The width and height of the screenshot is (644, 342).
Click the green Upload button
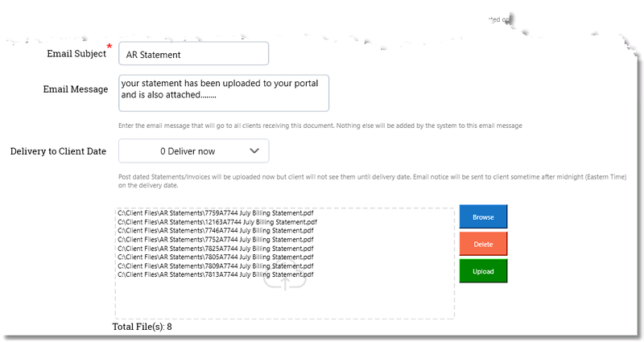click(483, 271)
